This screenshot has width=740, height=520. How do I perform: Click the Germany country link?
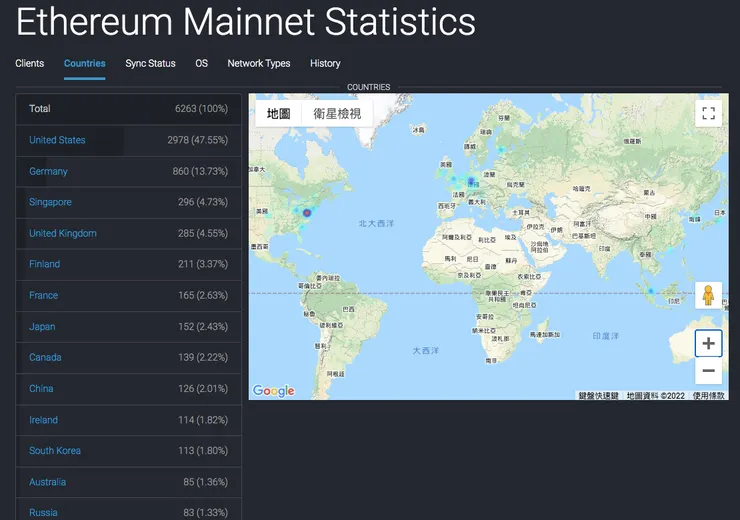48,171
